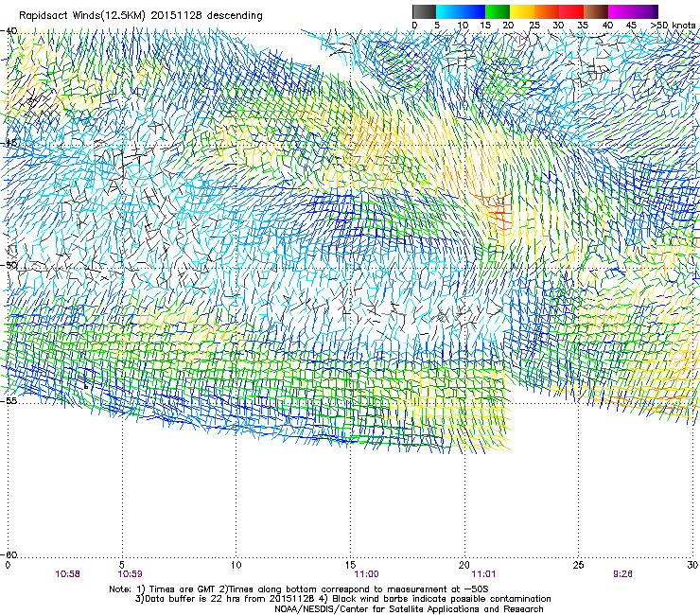Click the 'NOAA/NESDIS/Center for Satellite Applications and Research' credit

tap(409, 609)
